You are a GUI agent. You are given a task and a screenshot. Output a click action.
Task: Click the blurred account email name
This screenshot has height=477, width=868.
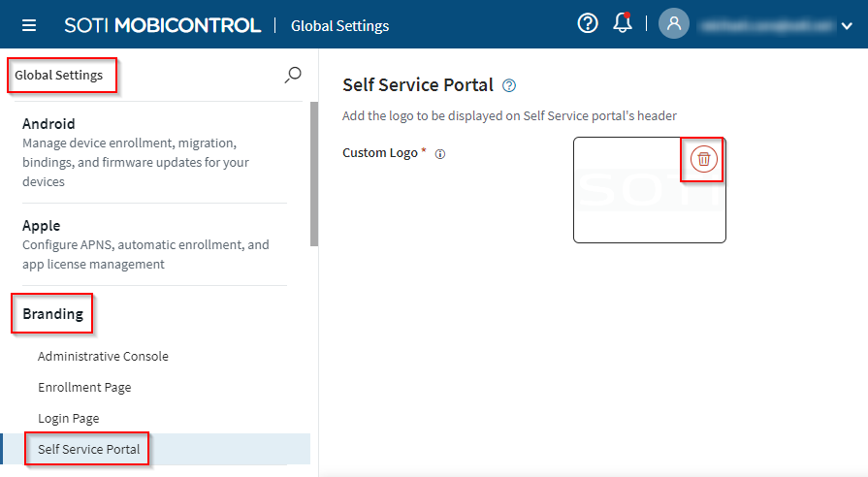click(766, 25)
